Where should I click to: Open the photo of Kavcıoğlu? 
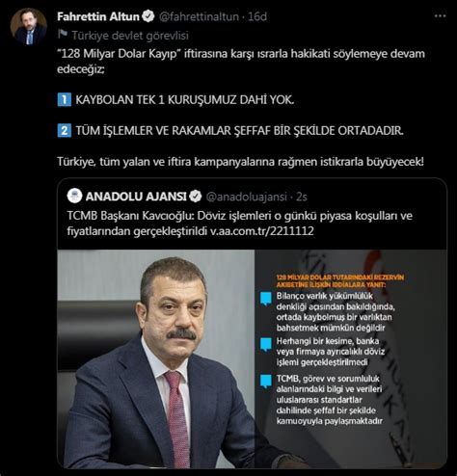point(156,358)
